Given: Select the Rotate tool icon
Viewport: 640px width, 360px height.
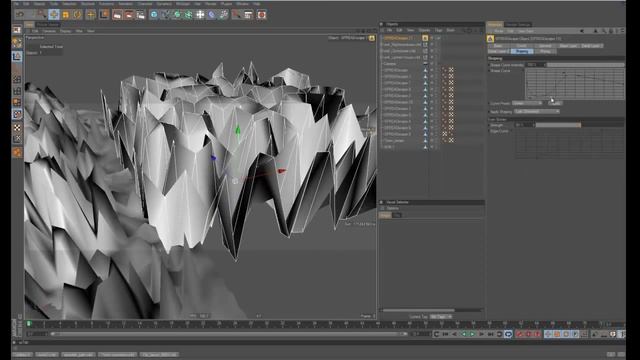Looking at the screenshot, I should (x=77, y=15).
